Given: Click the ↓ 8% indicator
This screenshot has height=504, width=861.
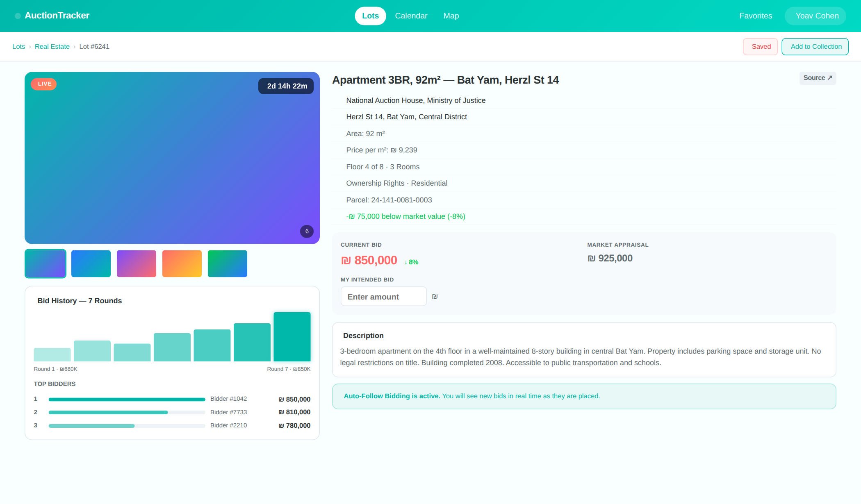Looking at the screenshot, I should pos(411,262).
